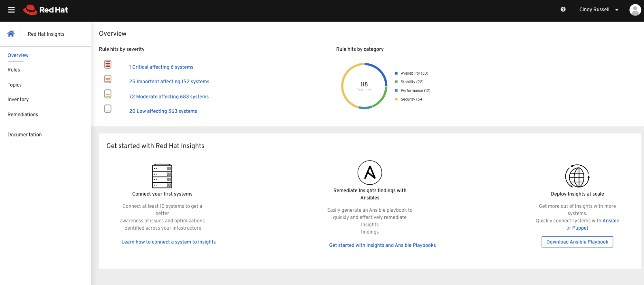Click the Low severity icon

108,109
